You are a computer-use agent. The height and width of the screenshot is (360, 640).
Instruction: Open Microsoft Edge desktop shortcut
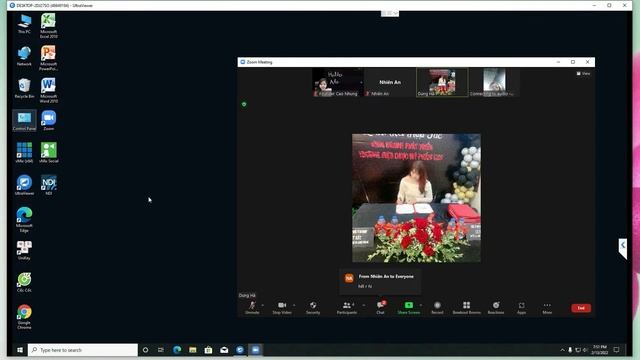[x=24, y=220]
